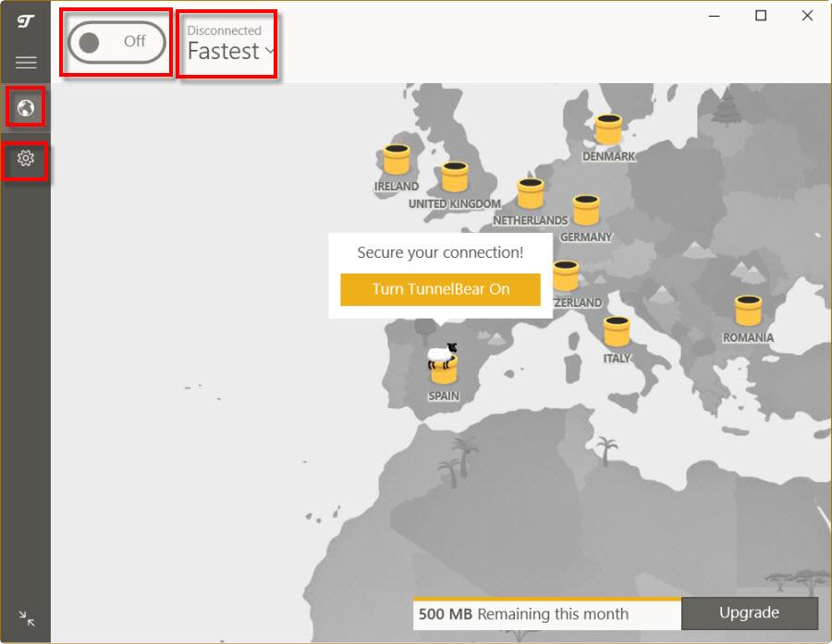Toggle the TunnelBear Off switch on

tap(116, 42)
